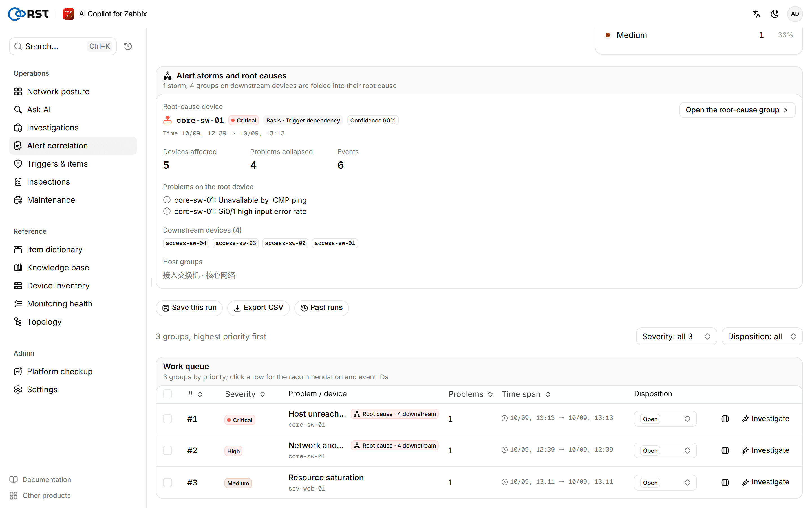This screenshot has width=812, height=508.
Task: Check the row #3 Resource saturation checkbox
Action: tap(167, 483)
